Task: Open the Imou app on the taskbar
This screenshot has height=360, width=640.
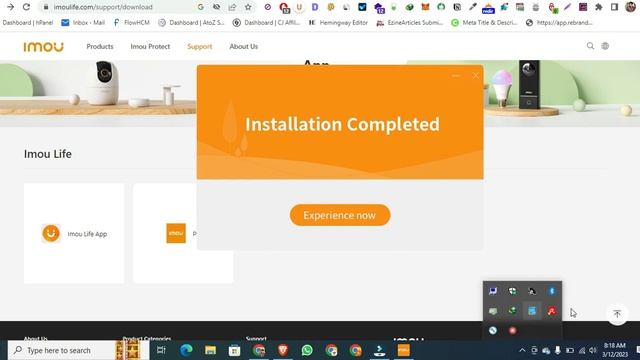Action: pos(404,350)
